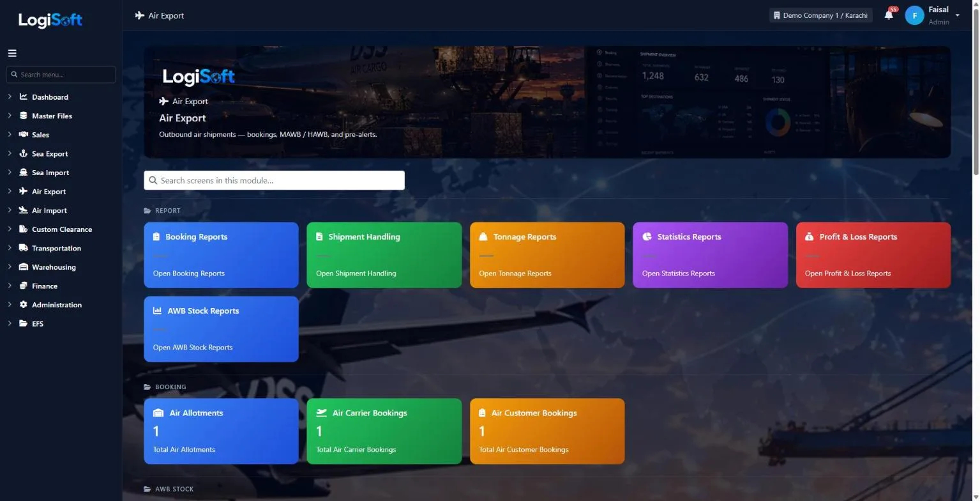This screenshot has width=980, height=501.
Task: Click the BOOKING section header
Action: pyautogui.click(x=170, y=387)
